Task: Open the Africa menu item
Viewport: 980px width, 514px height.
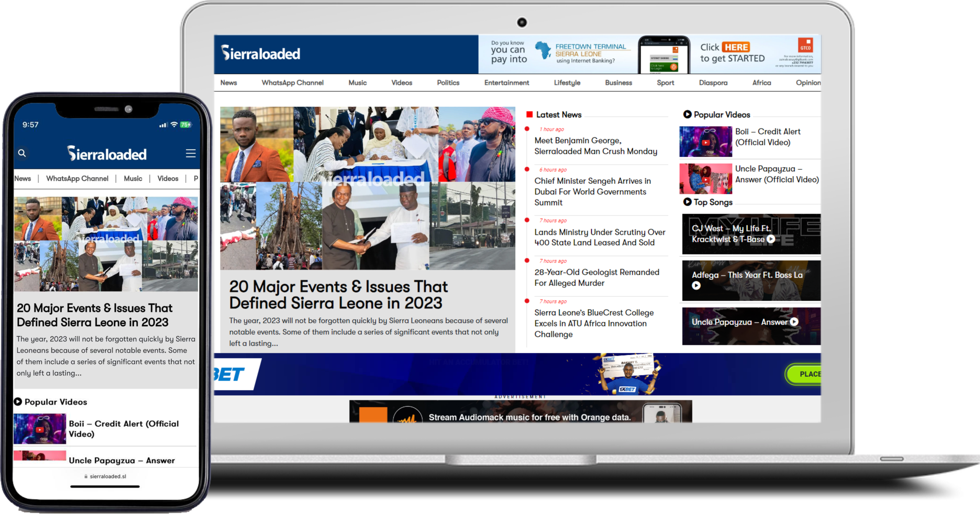Action: pos(761,83)
